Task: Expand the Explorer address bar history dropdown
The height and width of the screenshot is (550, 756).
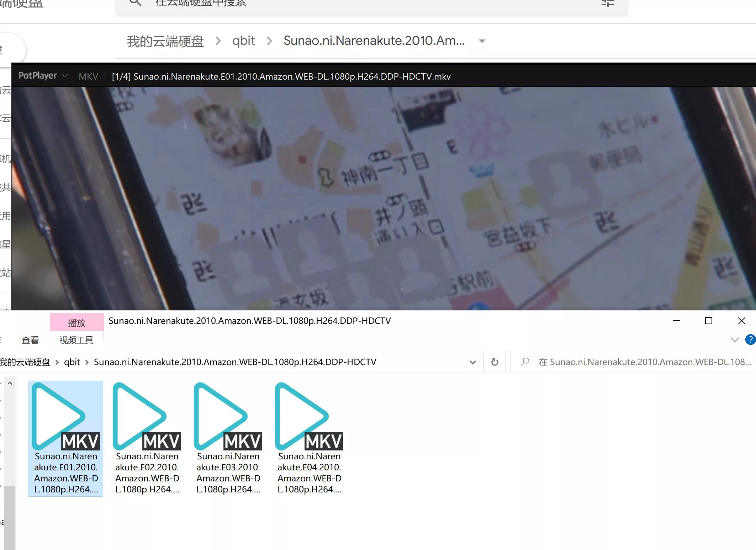Action: pyautogui.click(x=472, y=362)
